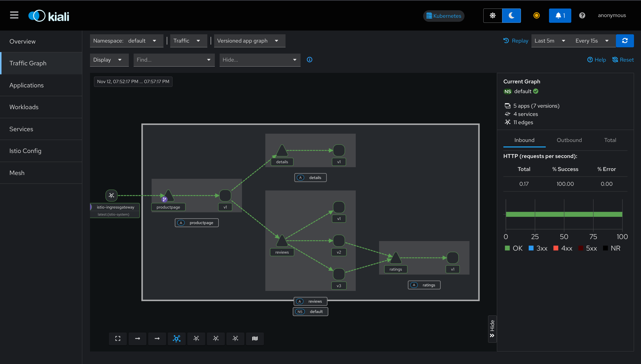This screenshot has width=641, height=364.
Task: Expand the Versioned app graph dropdown
Action: coord(249,41)
